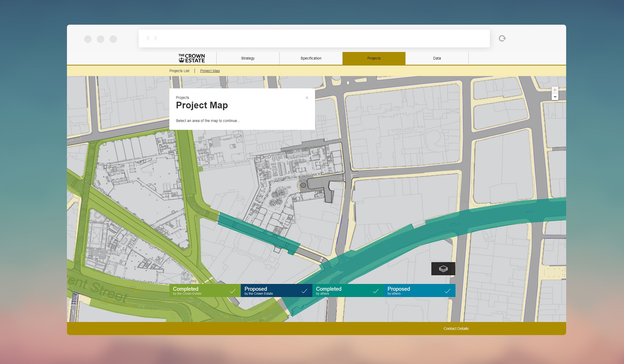
Task: Close the Project Map info panel
Action: pyautogui.click(x=306, y=98)
